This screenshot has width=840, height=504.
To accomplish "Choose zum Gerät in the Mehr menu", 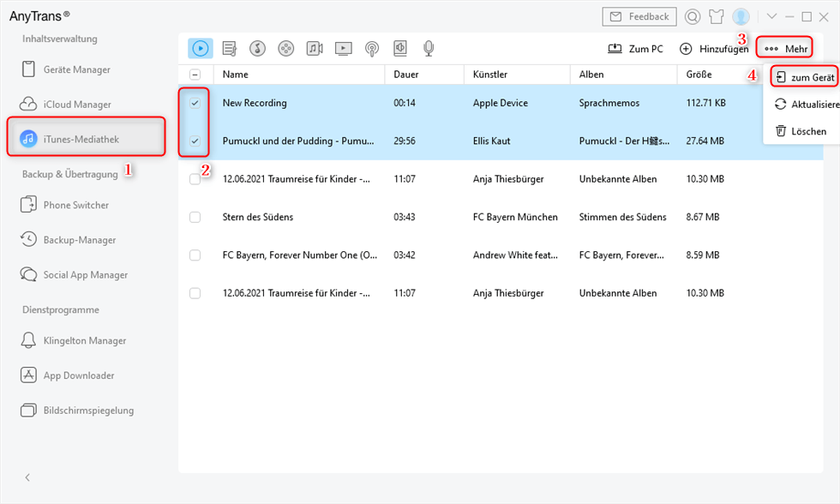I will pyautogui.click(x=805, y=77).
